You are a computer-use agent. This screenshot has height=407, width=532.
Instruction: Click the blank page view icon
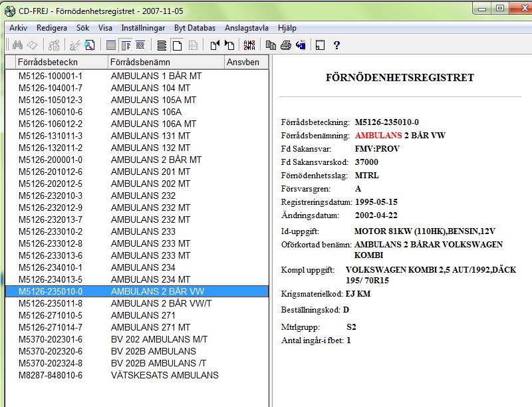coord(177,45)
